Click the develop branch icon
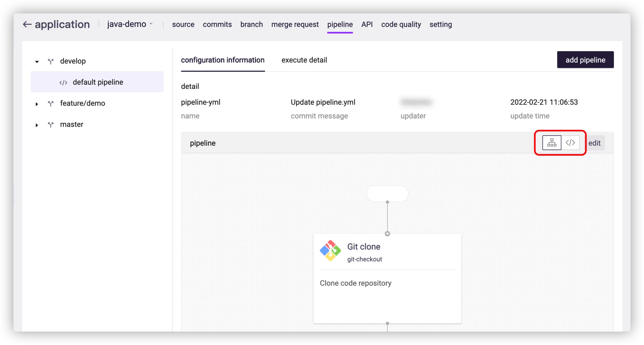The width and height of the screenshot is (644, 345). 51,61
